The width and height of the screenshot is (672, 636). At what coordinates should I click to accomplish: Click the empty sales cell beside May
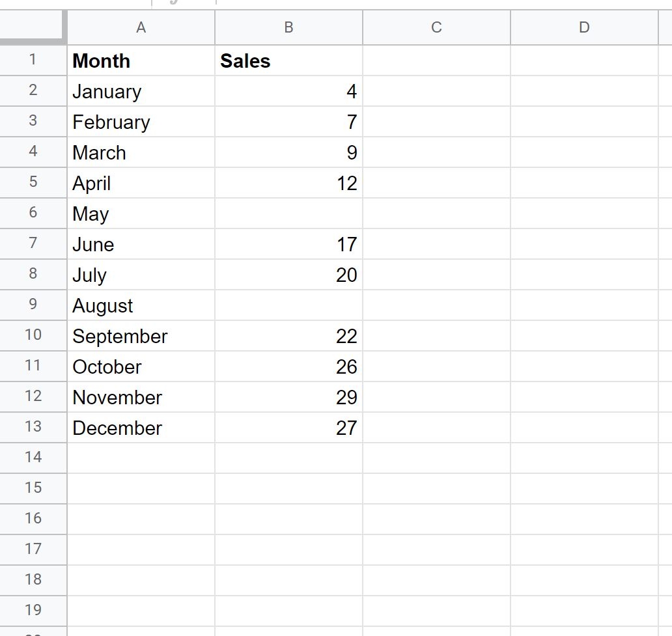pos(288,214)
